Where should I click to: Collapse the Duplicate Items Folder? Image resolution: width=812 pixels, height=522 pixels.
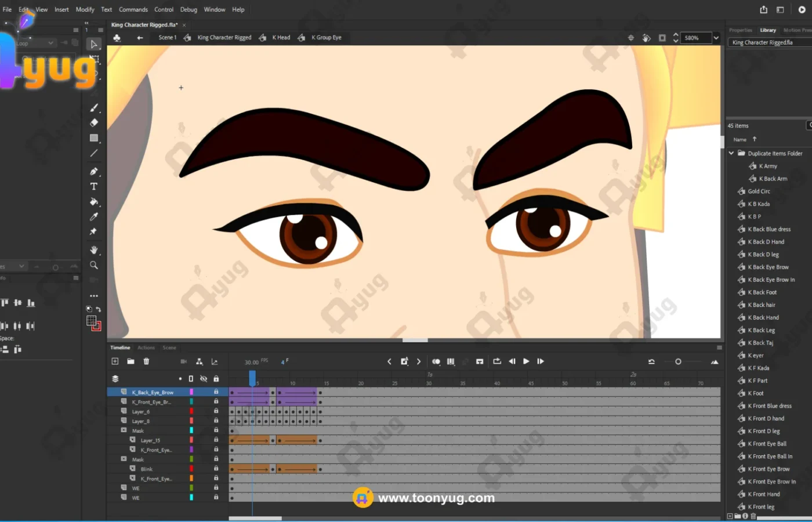[x=731, y=153]
